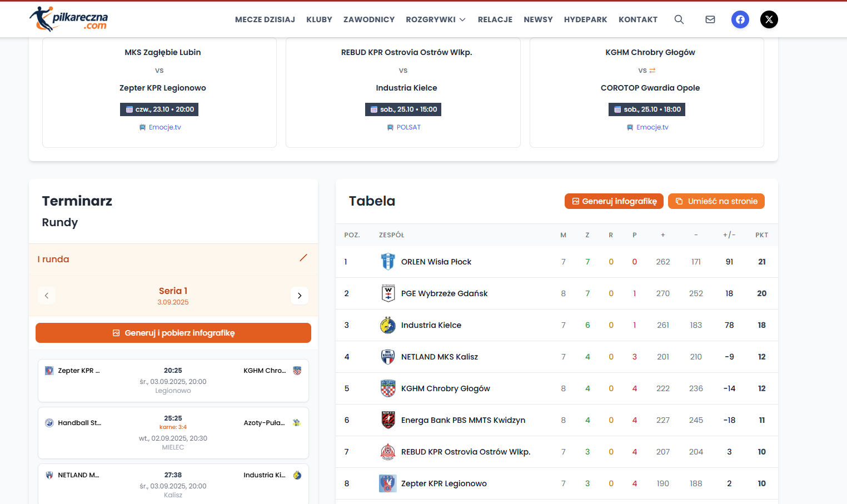
Task: Open the Zawodnicy menu item
Action: pyautogui.click(x=368, y=19)
